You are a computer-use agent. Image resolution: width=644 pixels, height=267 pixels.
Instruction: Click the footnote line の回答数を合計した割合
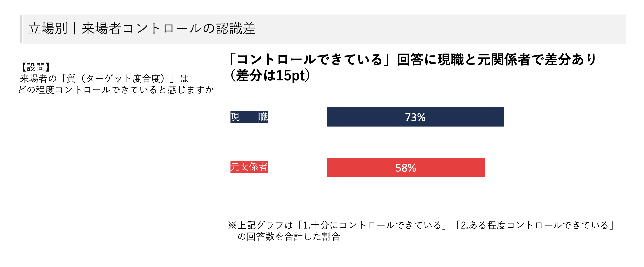289,236
